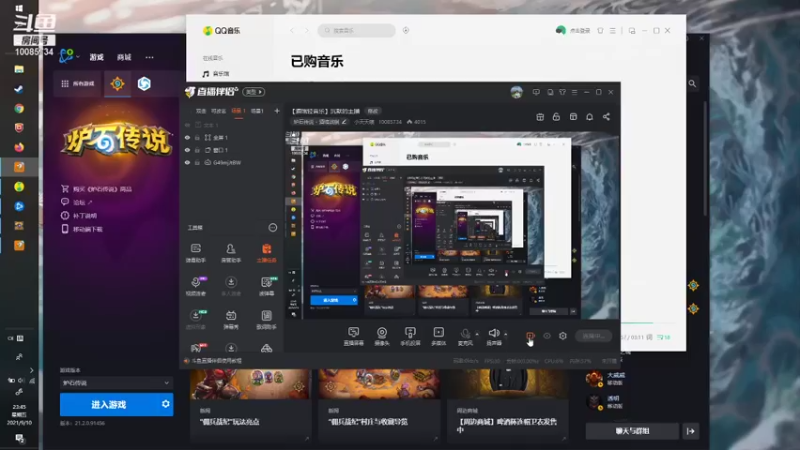The width and height of the screenshot is (800, 450).
Task: Open the 补丁说明 patch notes link
Action: (x=79, y=215)
